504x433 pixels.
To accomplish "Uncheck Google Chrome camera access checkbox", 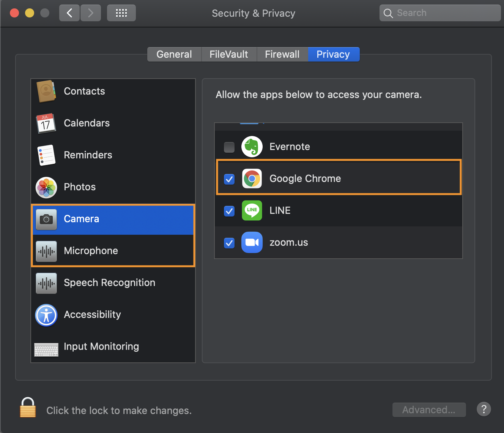I will 229,179.
